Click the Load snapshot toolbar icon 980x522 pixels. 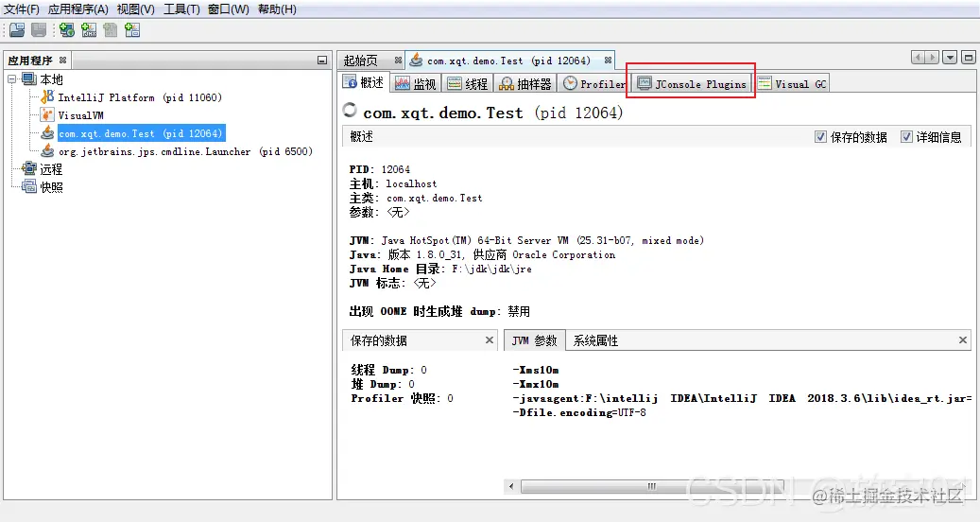[17, 29]
